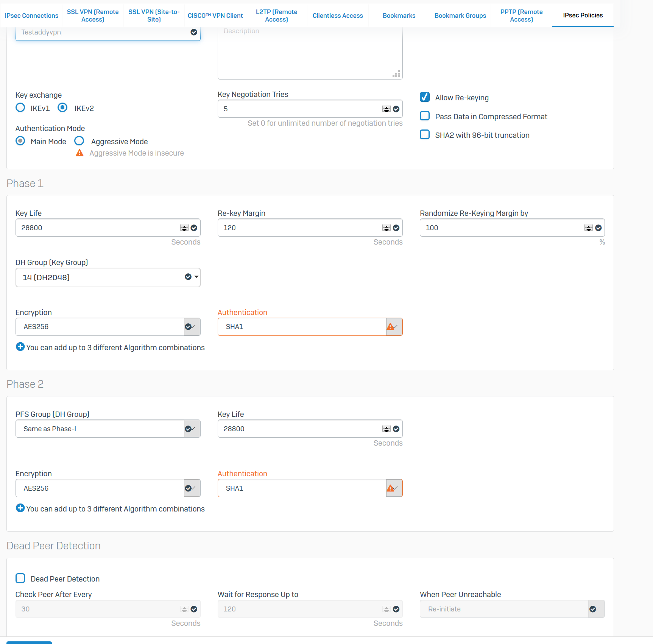Click the plus icon to add Phase 1 algorithm combination
Image resolution: width=653 pixels, height=644 pixels.
coord(20,347)
